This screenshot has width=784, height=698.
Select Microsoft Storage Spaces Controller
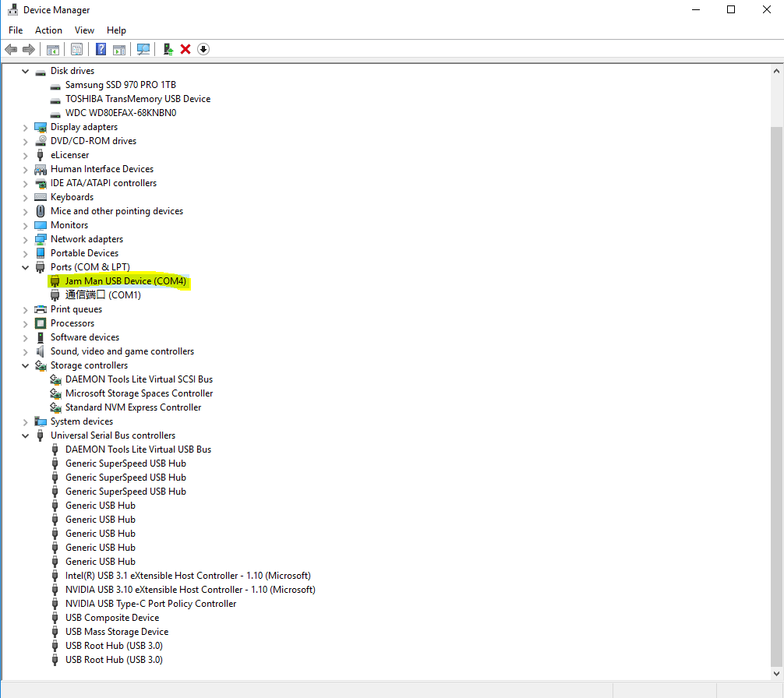(139, 393)
